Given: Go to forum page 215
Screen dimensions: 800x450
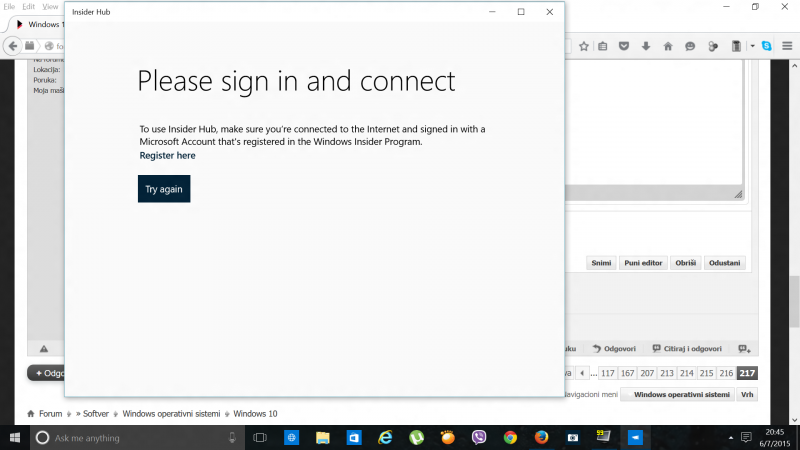Looking at the screenshot, I should click(706, 373).
